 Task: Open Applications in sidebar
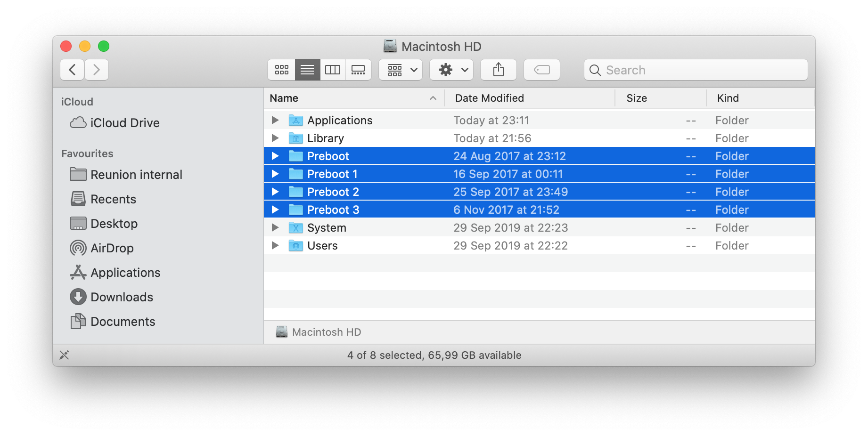point(125,273)
